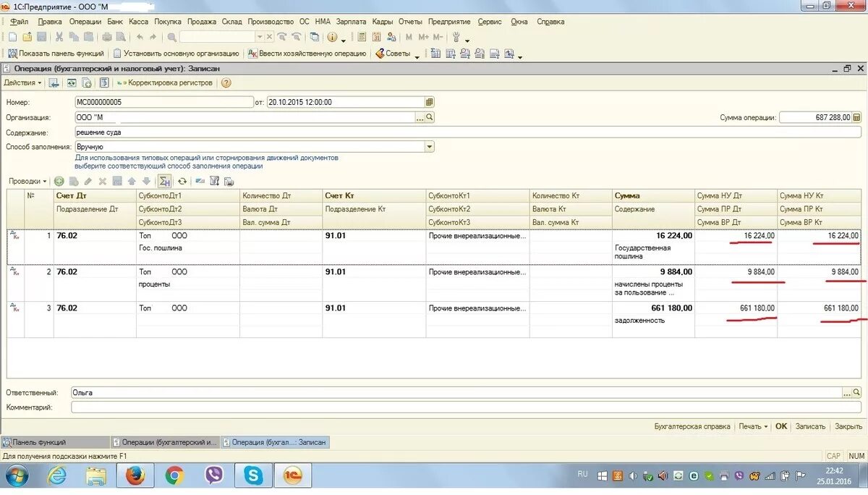Click the search magnifier in Ответственный field

[x=856, y=392]
